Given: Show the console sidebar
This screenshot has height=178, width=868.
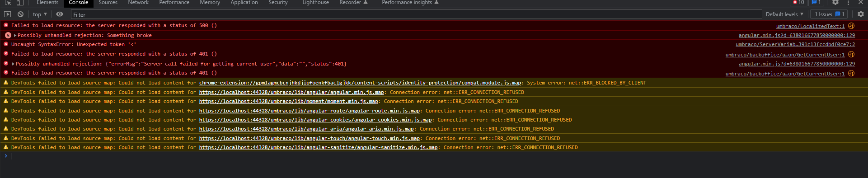Looking at the screenshot, I should click(7, 14).
